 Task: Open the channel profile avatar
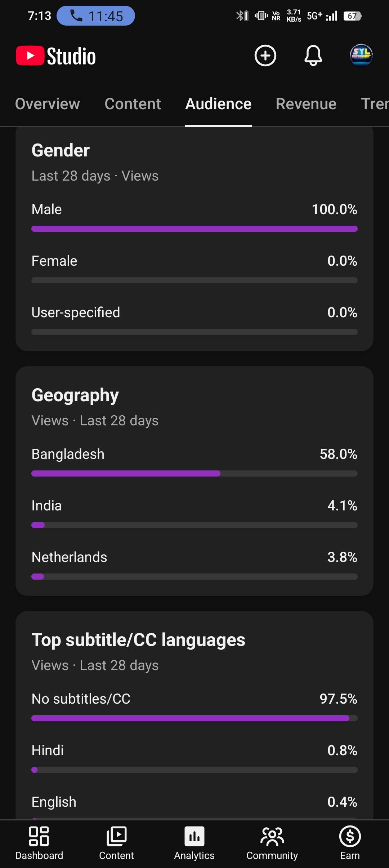pyautogui.click(x=361, y=56)
